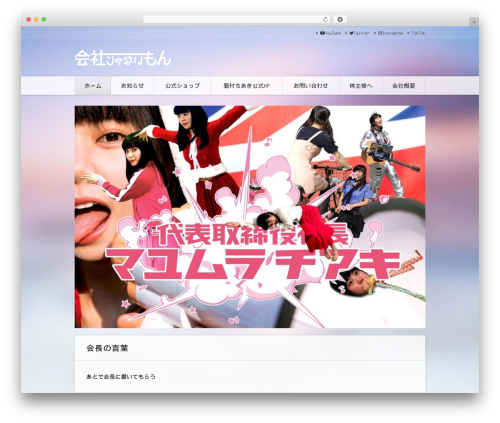
Task: Click the Twitter bird icon
Action: click(351, 33)
